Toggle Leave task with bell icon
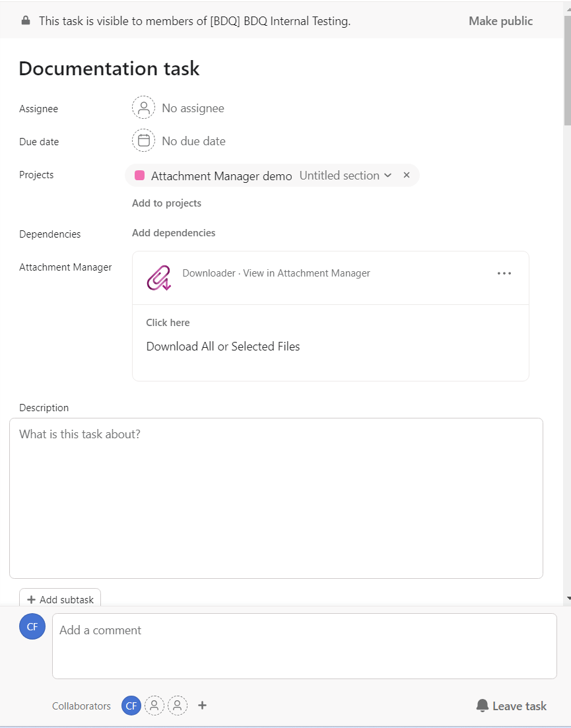Viewport: 571px width, 728px height. pyautogui.click(x=512, y=706)
